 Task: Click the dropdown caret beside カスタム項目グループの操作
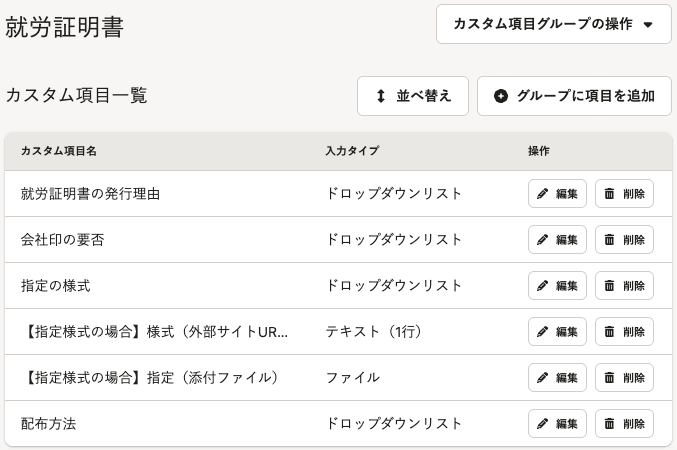[648, 25]
